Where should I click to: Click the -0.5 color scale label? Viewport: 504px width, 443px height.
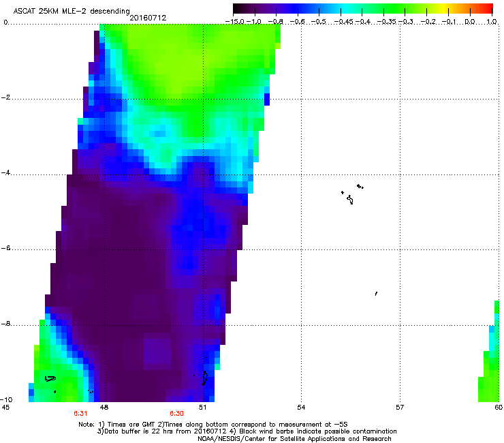tap(319, 22)
